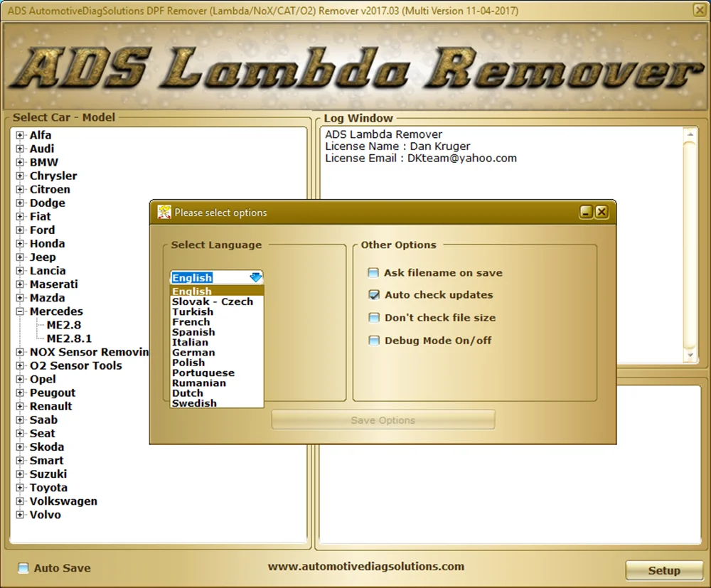Screen dimensions: 711x588
Task: Expand the Toyota tree node
Action: coord(19,487)
